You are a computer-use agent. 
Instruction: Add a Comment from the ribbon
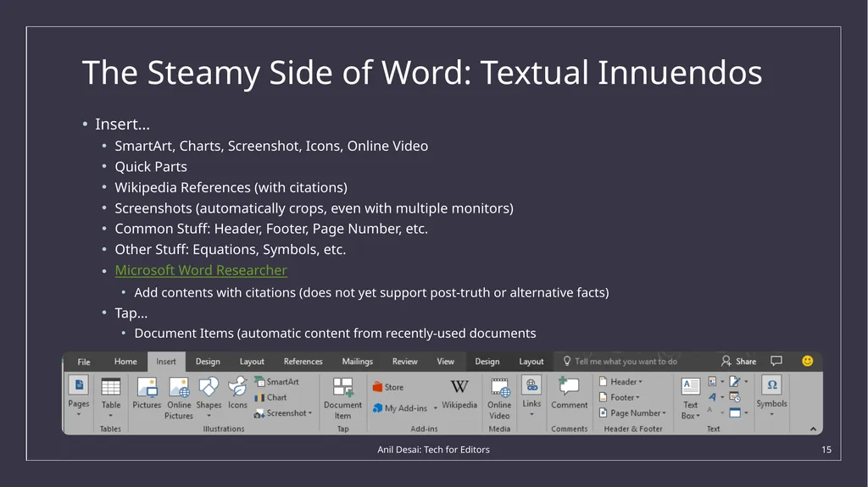(x=569, y=393)
